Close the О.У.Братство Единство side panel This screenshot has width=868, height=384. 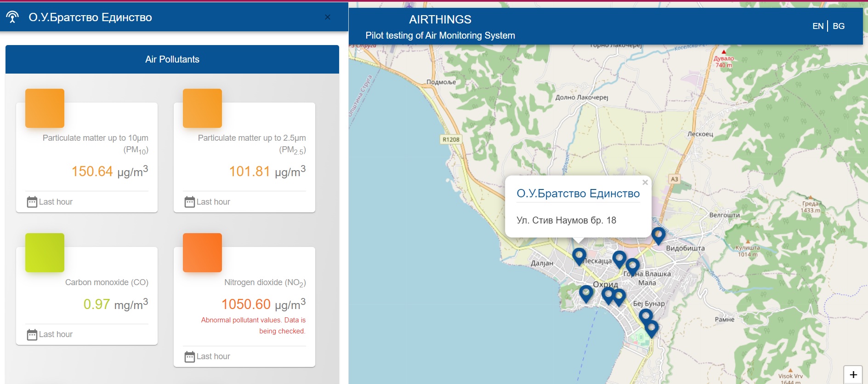(327, 17)
